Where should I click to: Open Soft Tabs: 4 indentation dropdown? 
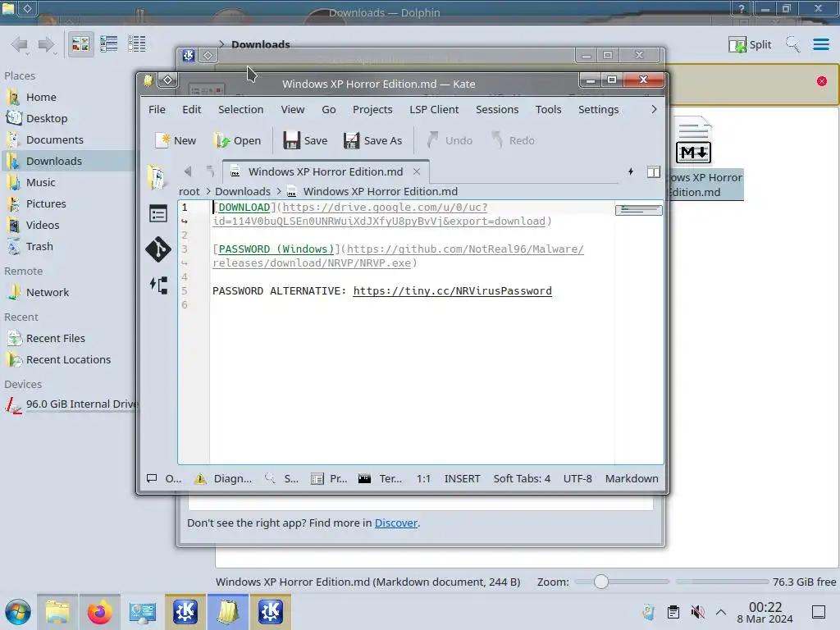522,478
